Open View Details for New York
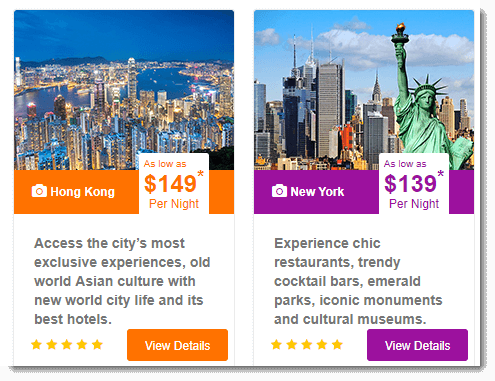This screenshot has height=381, width=495. click(x=417, y=345)
